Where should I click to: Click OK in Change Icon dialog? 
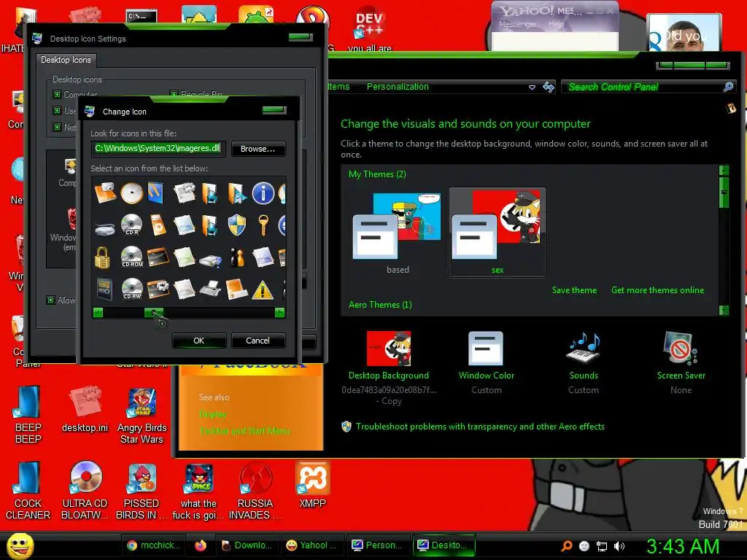coord(198,341)
